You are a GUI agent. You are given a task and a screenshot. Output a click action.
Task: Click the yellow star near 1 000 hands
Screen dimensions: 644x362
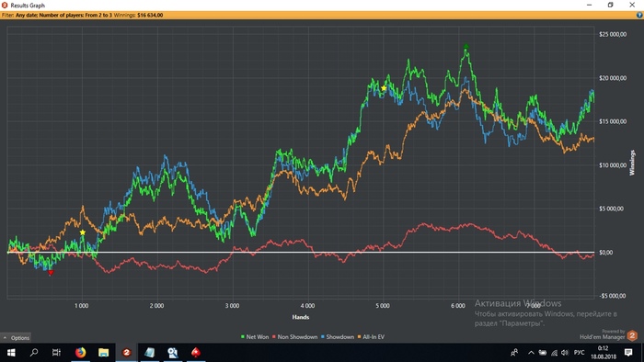tap(83, 232)
